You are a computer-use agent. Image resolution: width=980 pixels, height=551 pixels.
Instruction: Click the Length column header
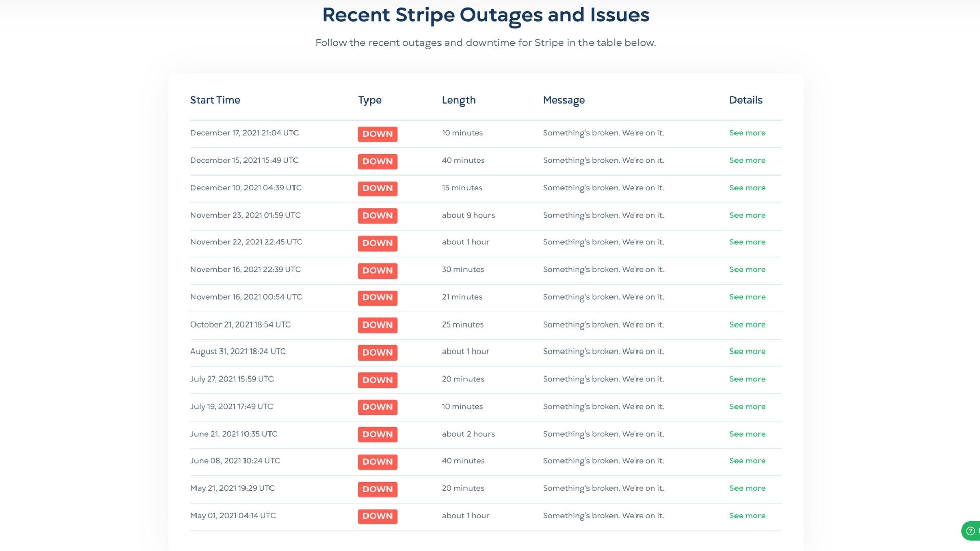click(x=459, y=100)
